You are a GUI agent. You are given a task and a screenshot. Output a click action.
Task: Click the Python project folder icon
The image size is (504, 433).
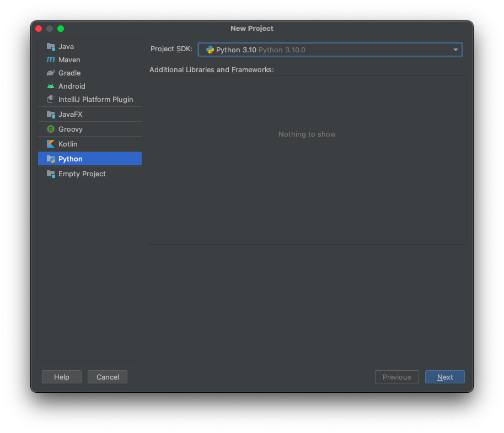pyautogui.click(x=51, y=159)
